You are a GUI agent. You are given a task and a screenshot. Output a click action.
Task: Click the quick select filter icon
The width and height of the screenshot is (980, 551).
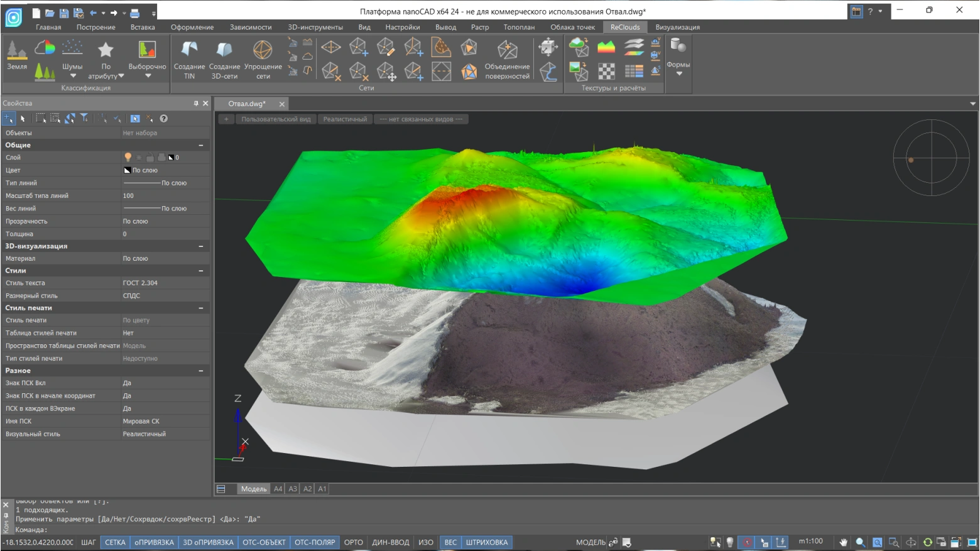84,118
